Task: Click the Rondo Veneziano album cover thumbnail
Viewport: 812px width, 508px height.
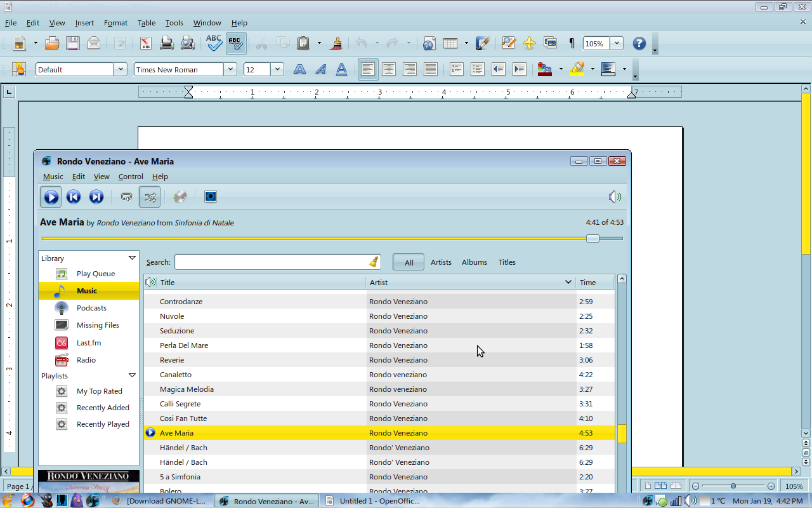Action: [x=89, y=481]
